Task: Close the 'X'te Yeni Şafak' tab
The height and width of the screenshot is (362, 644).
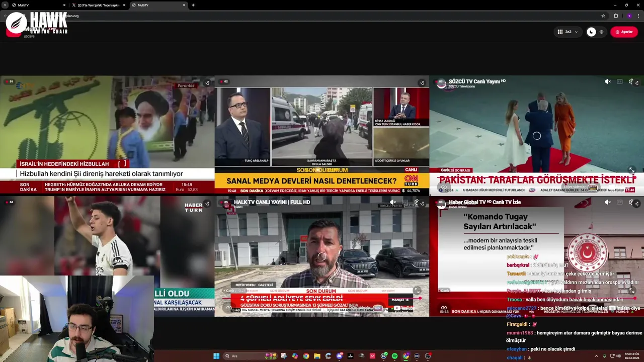Action: click(x=124, y=5)
